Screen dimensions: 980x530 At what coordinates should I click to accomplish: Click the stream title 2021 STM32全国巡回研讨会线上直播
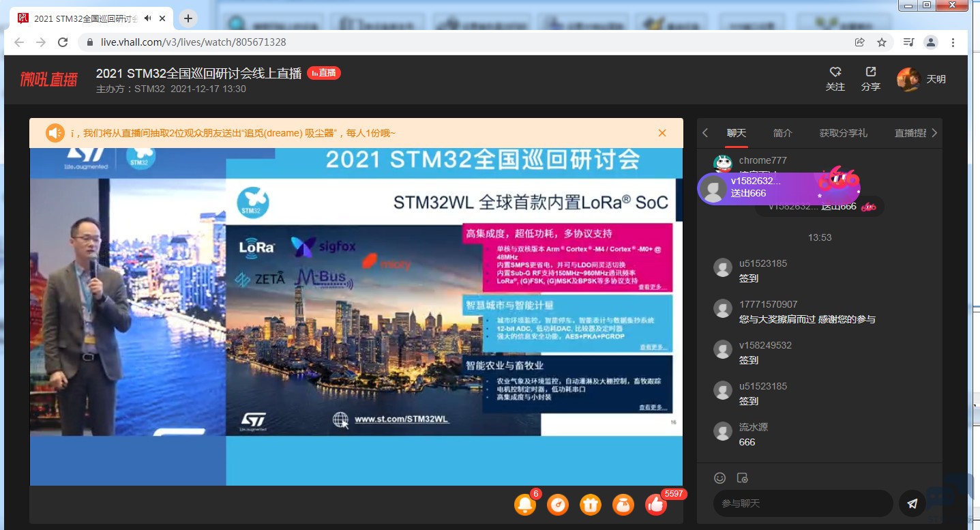[198, 73]
